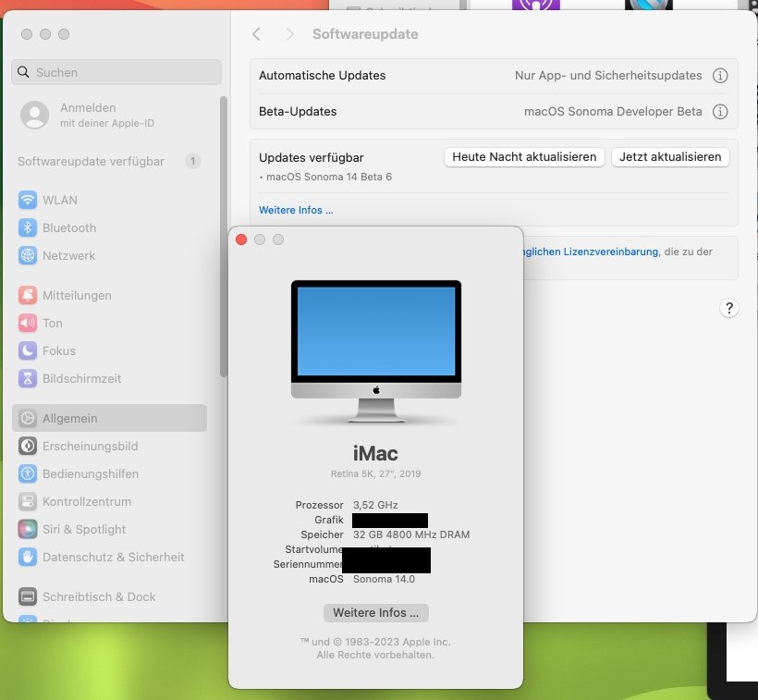
Task: Select Erscheinungsbild label in sidebar
Action: click(x=91, y=446)
